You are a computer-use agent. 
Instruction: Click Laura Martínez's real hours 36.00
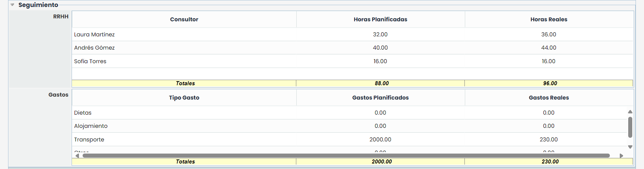click(x=549, y=35)
